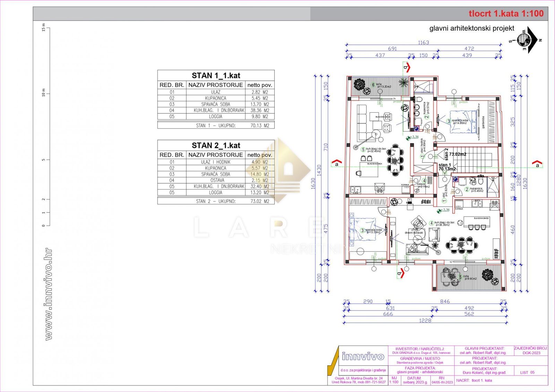Click the top dimension '472'

(469, 49)
